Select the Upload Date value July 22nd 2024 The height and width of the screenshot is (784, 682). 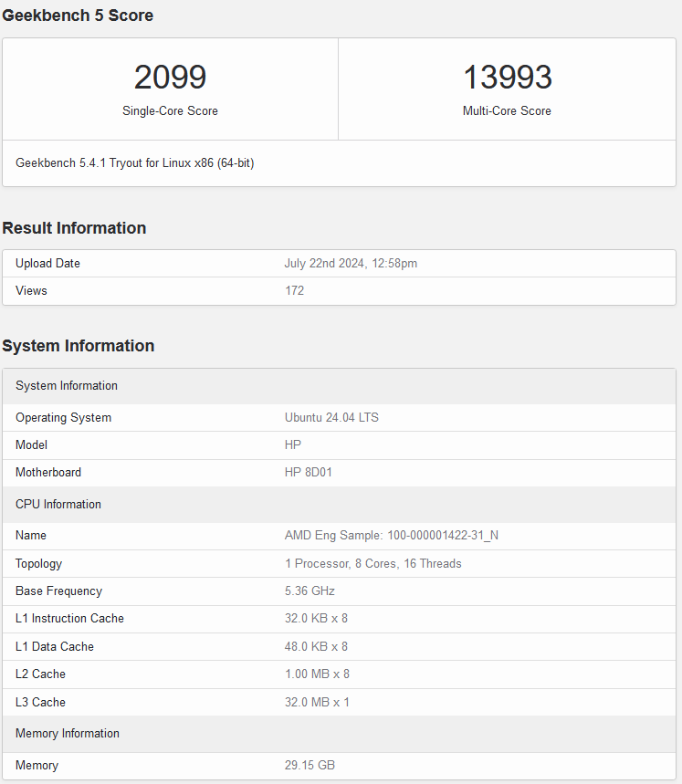351,264
